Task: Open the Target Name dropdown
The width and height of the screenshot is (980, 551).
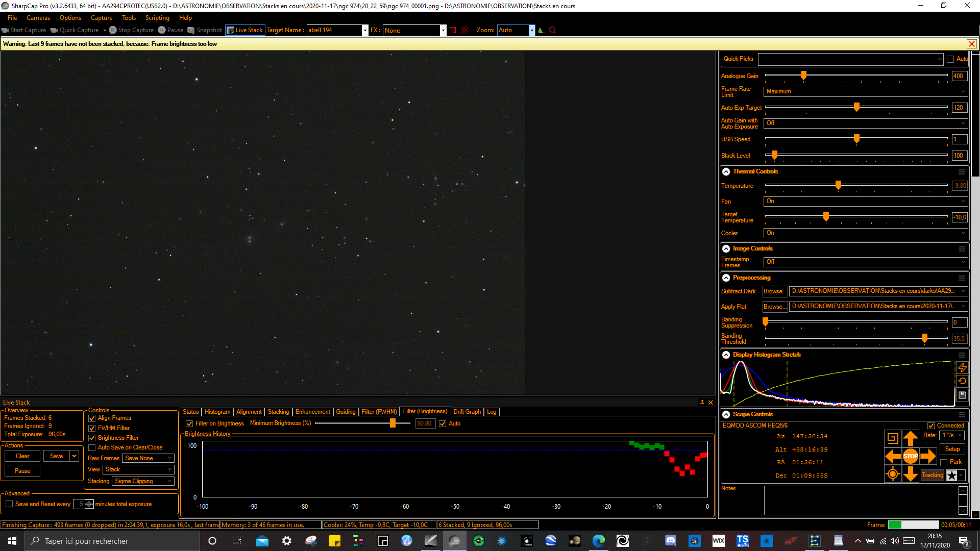Action: 365,30
